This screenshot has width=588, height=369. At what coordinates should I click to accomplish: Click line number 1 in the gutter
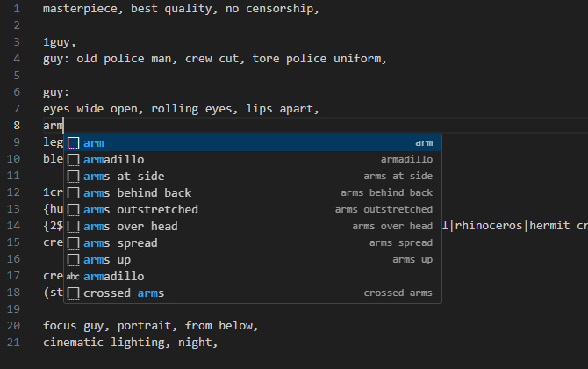(17, 9)
